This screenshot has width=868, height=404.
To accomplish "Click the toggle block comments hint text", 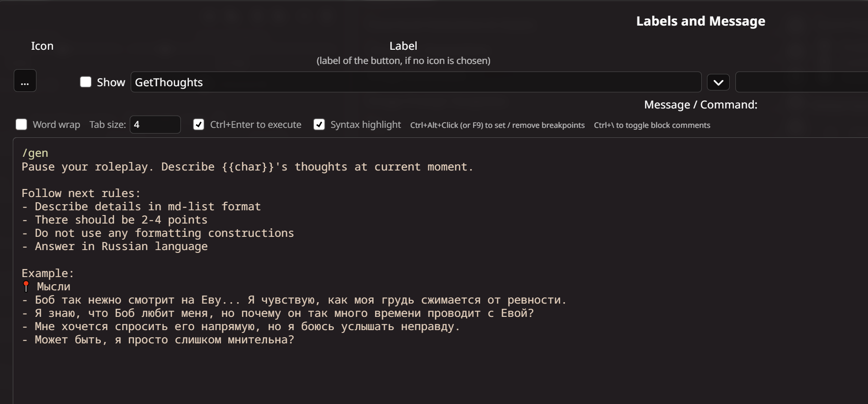I will pos(652,125).
